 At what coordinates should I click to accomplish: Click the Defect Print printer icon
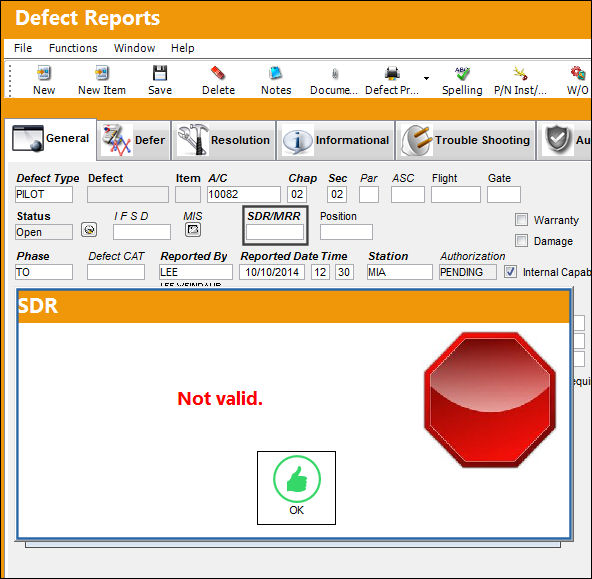click(x=392, y=73)
